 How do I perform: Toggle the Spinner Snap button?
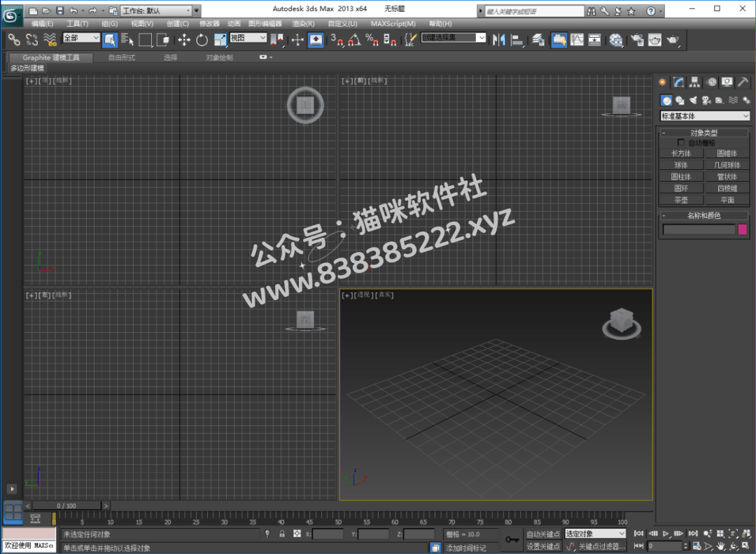pos(390,40)
